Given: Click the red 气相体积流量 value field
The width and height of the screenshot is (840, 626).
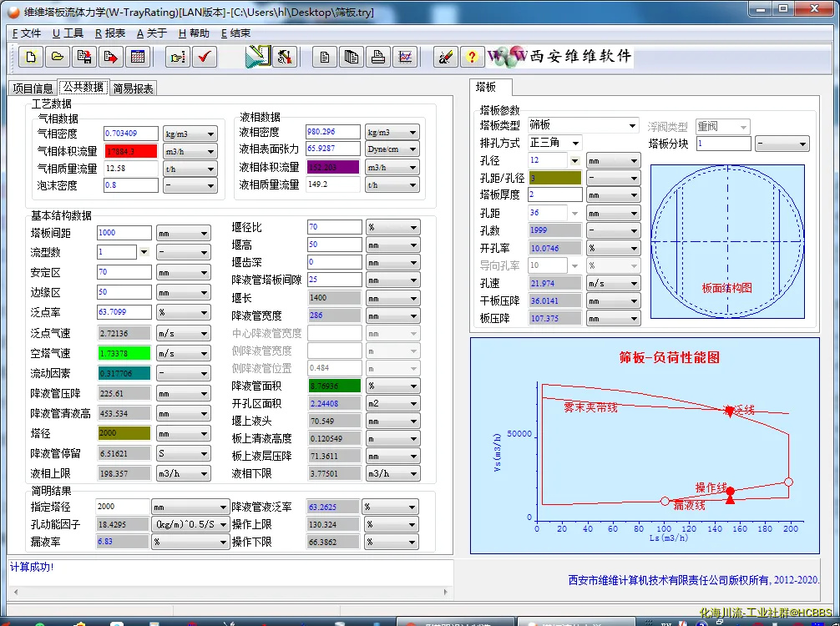Looking at the screenshot, I should click(x=131, y=151).
